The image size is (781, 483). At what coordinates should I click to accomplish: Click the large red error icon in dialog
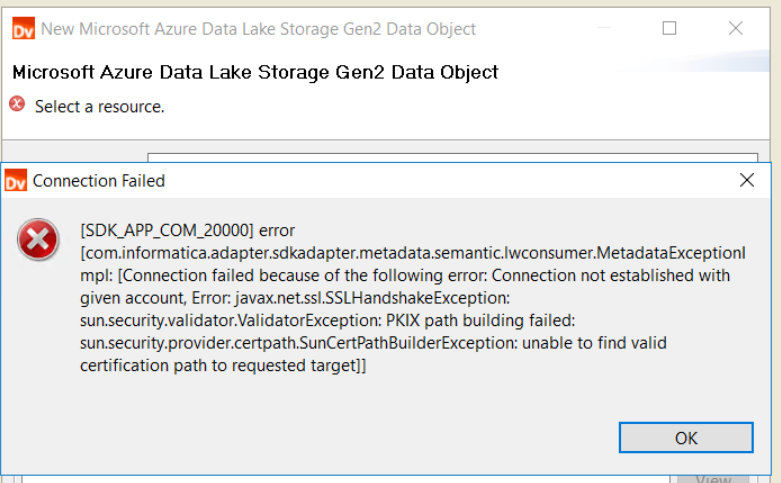38,240
